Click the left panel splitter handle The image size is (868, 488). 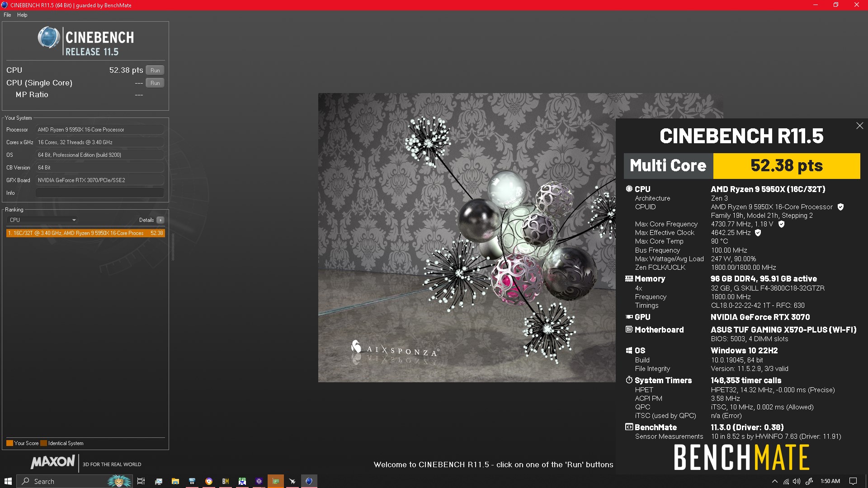[x=173, y=247]
